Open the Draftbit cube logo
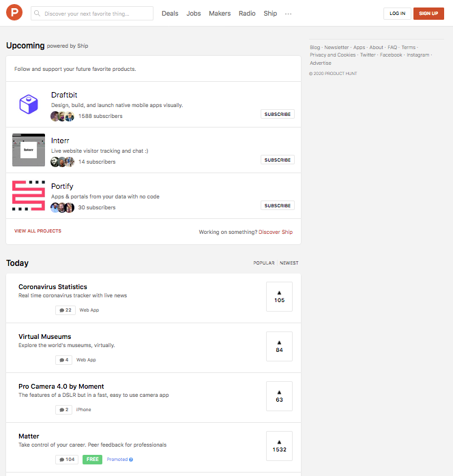Screen dimensions: 453x476 coord(29,104)
